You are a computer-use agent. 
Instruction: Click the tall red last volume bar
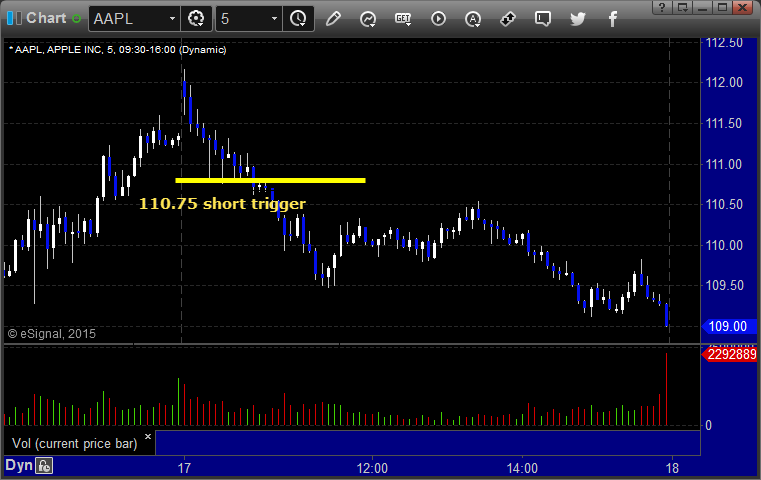pyautogui.click(x=666, y=389)
